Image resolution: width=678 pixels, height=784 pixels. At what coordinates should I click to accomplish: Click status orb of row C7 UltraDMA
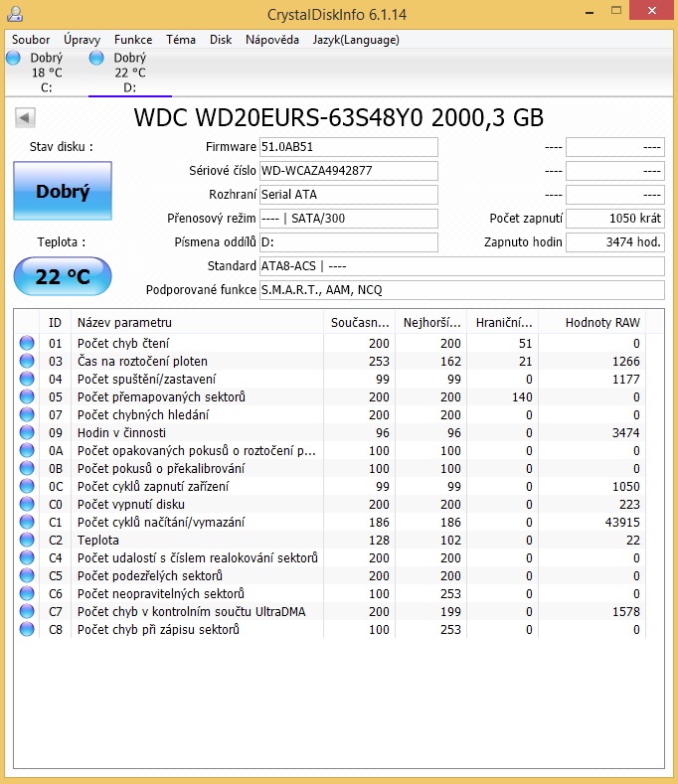coord(27,611)
